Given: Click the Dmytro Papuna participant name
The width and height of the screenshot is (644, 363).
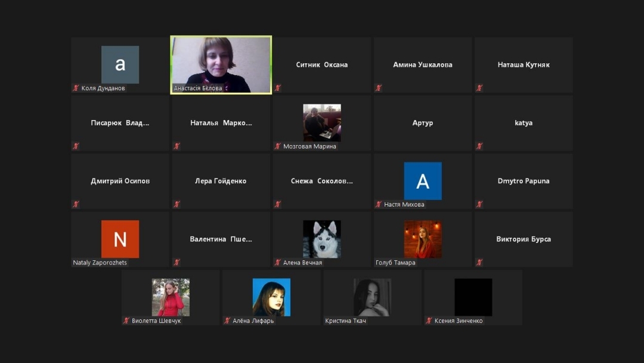Looking at the screenshot, I should point(524,181).
